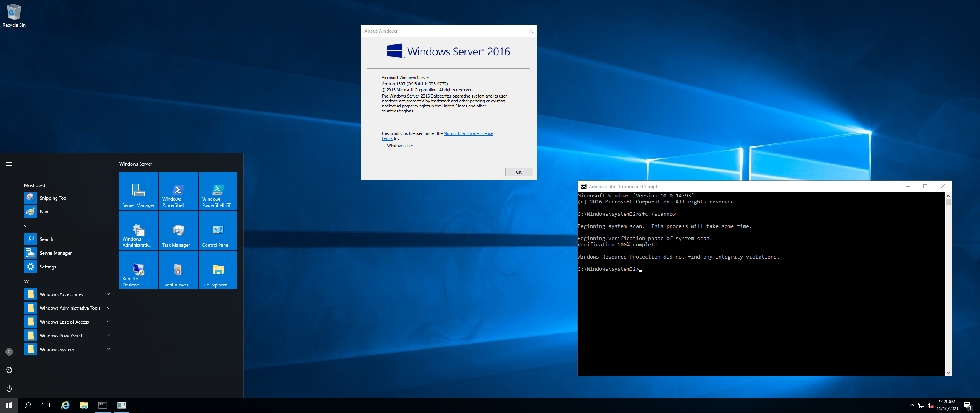Open the Server Manager tile
Viewport: 980px width, 413px height.
click(139, 191)
